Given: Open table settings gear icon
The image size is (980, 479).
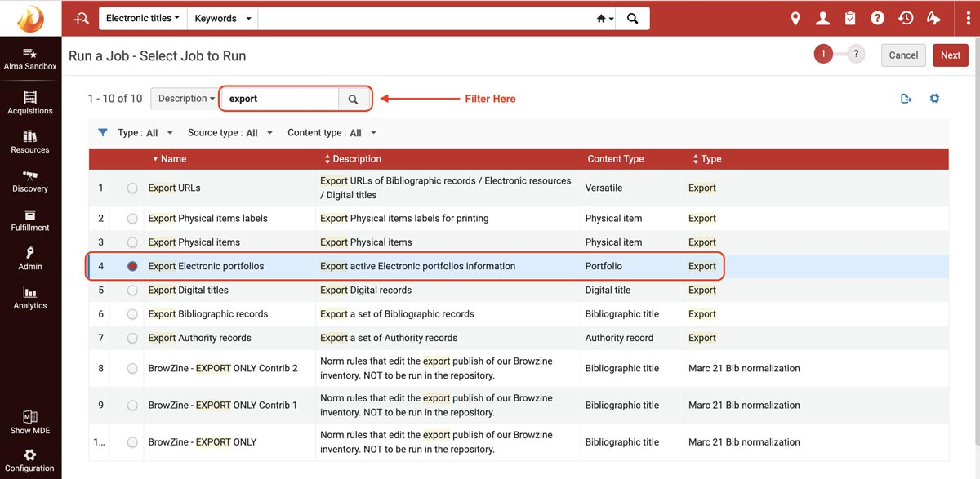Looking at the screenshot, I should point(934,99).
